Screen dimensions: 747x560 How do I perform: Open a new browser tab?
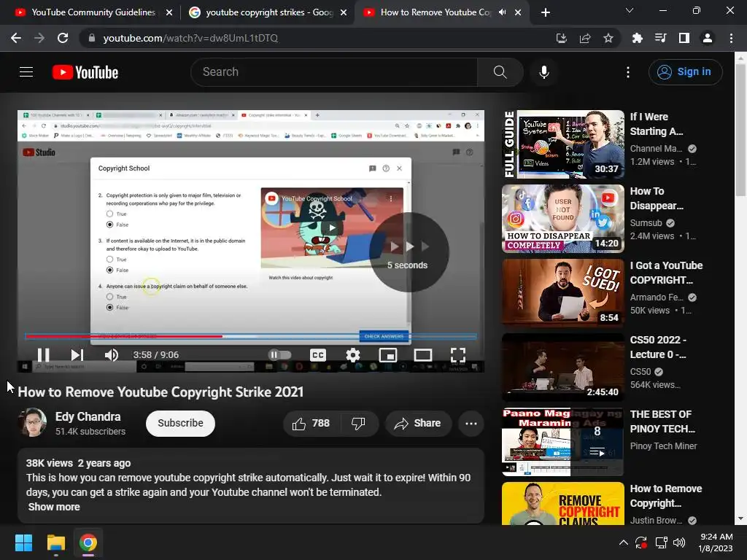[x=546, y=12]
